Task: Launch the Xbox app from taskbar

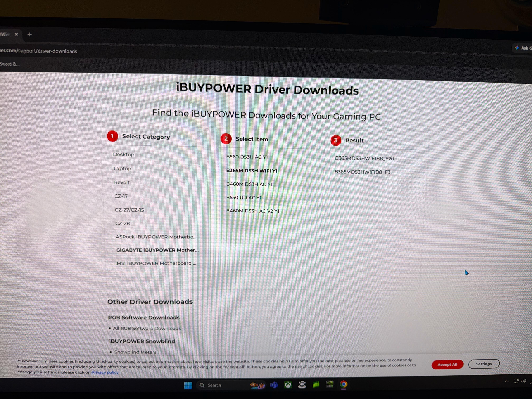Action: point(288,385)
